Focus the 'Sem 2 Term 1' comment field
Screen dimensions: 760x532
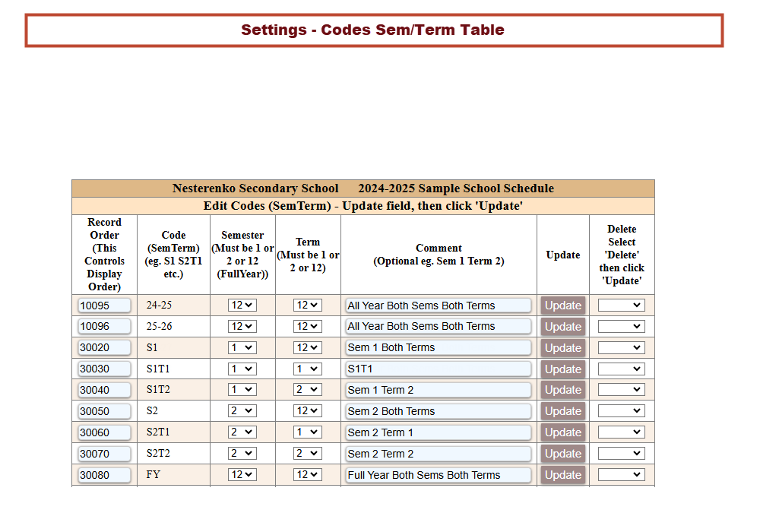pos(438,432)
